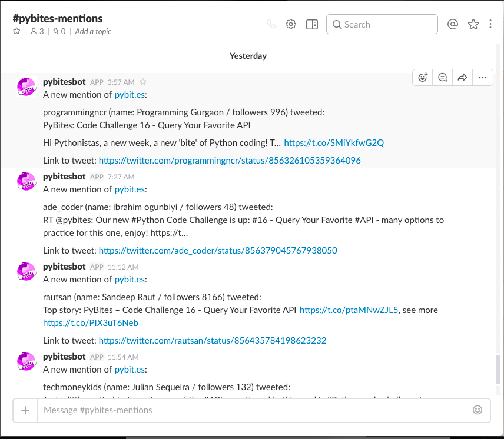The height and width of the screenshot is (439, 504).
Task: Open mentions and reactions @ icon
Action: point(453,24)
